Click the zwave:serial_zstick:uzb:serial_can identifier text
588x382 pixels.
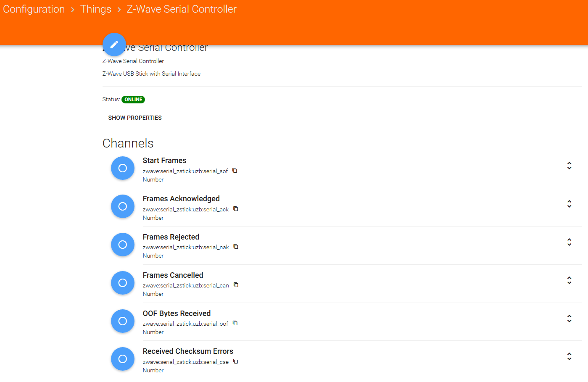tap(186, 285)
